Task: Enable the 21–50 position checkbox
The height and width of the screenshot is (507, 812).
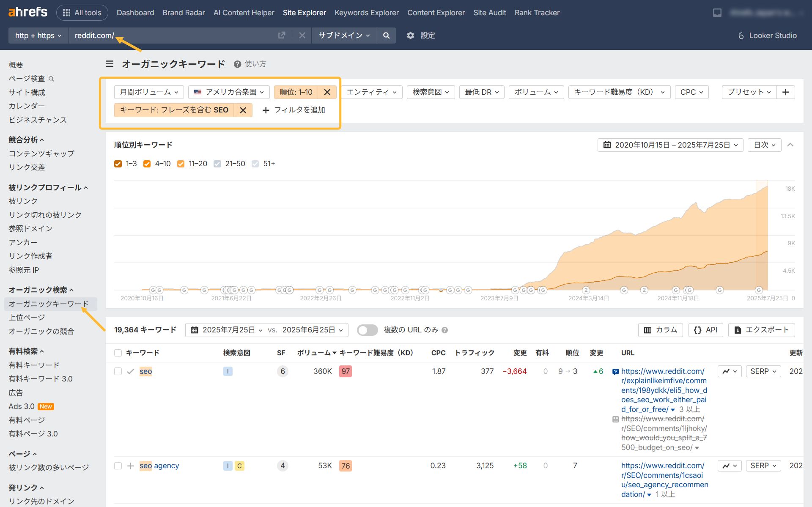Action: click(x=217, y=164)
